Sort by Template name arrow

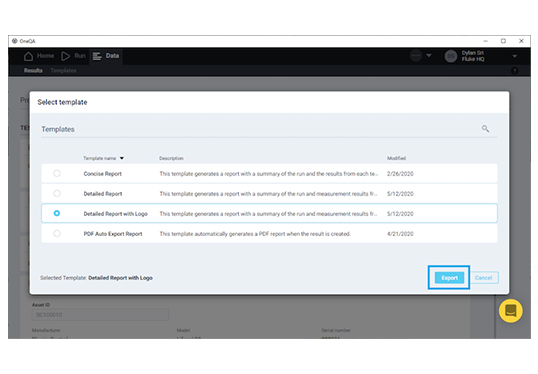click(122, 158)
